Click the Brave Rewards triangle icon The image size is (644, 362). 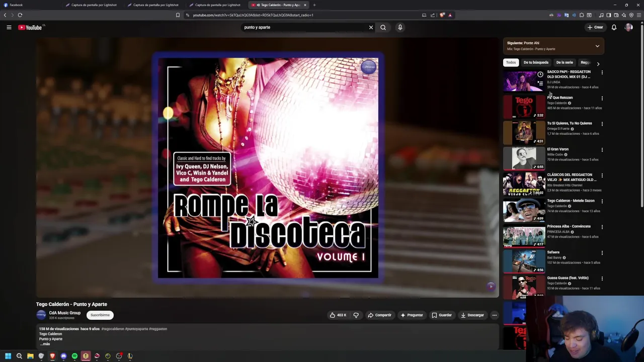pos(450,15)
